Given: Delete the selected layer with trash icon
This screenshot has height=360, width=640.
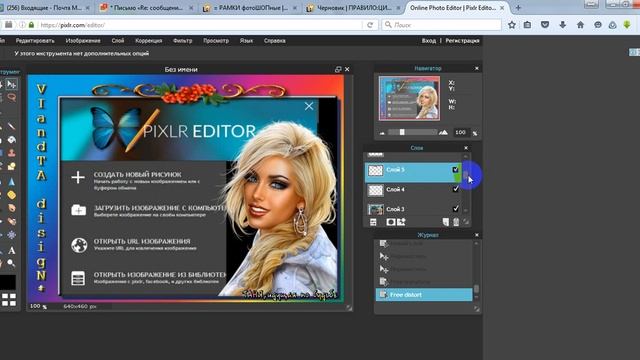Looking at the screenshot, I should (456, 222).
